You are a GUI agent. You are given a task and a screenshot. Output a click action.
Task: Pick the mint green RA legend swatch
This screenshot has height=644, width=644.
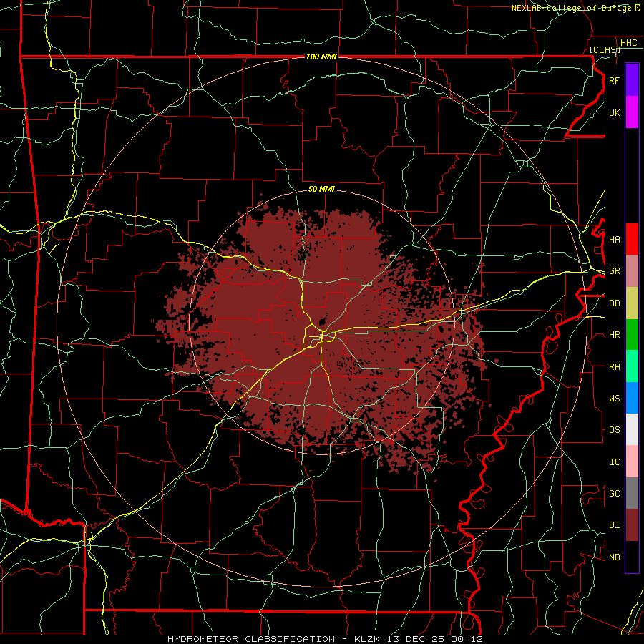(632, 366)
